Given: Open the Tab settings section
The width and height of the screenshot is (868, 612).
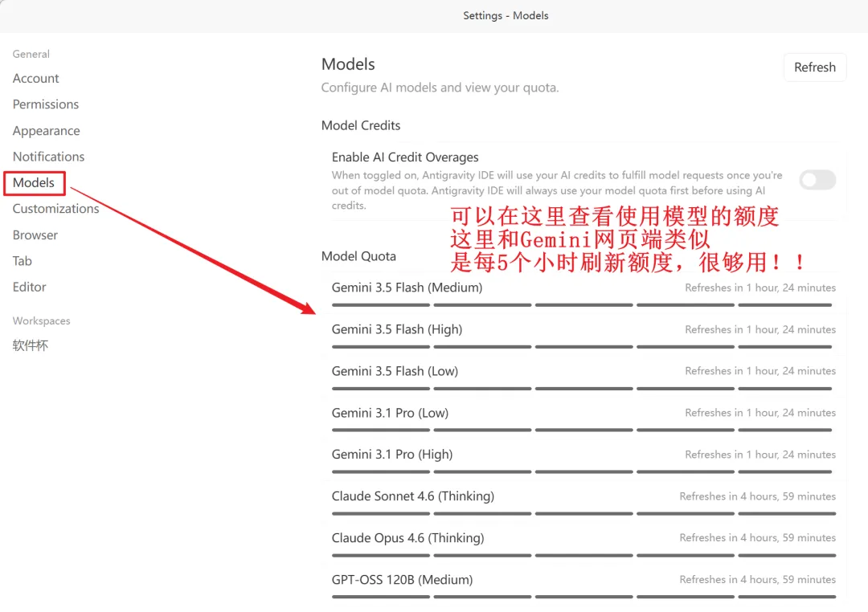Looking at the screenshot, I should (23, 261).
